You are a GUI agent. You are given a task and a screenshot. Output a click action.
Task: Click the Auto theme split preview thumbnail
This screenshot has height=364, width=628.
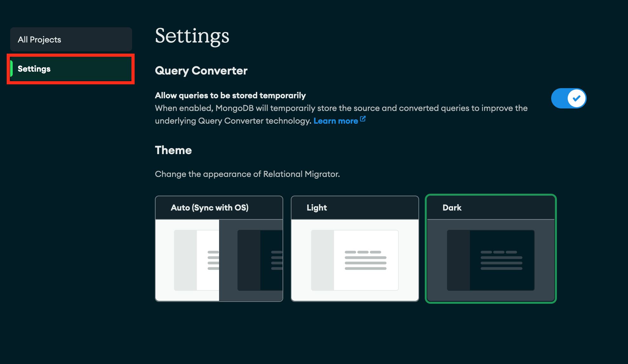219,260
